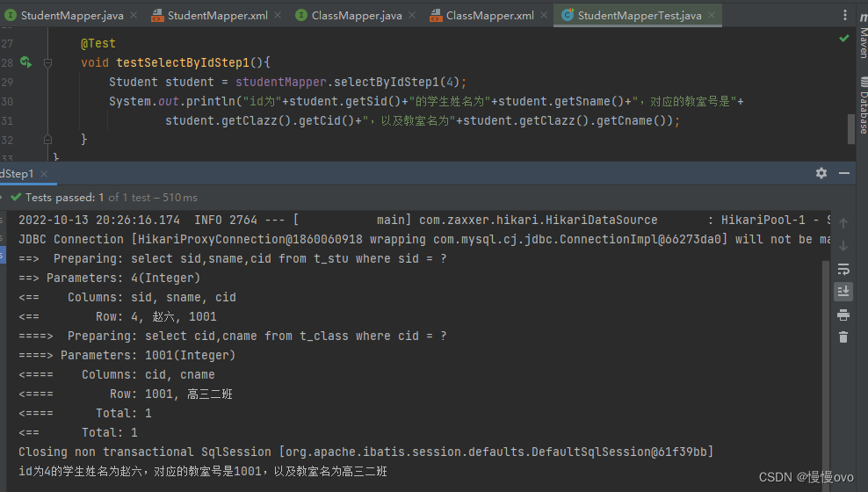Click testSelectByIdStep1 method name

pyautogui.click(x=183, y=62)
